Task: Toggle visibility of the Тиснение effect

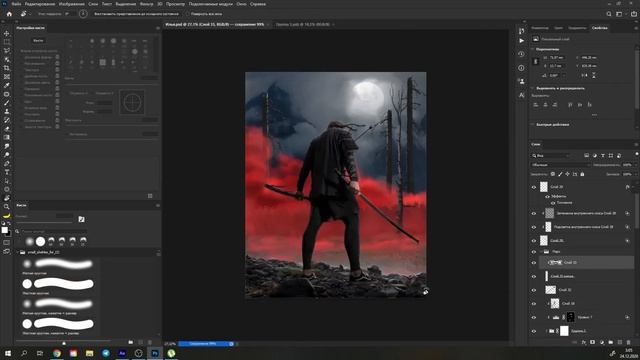Action: tap(553, 203)
